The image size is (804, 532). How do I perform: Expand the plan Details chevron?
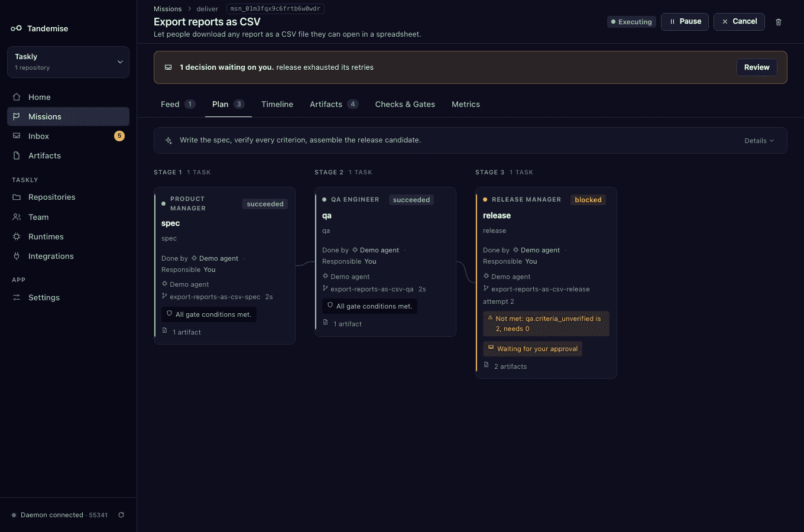[759, 141]
